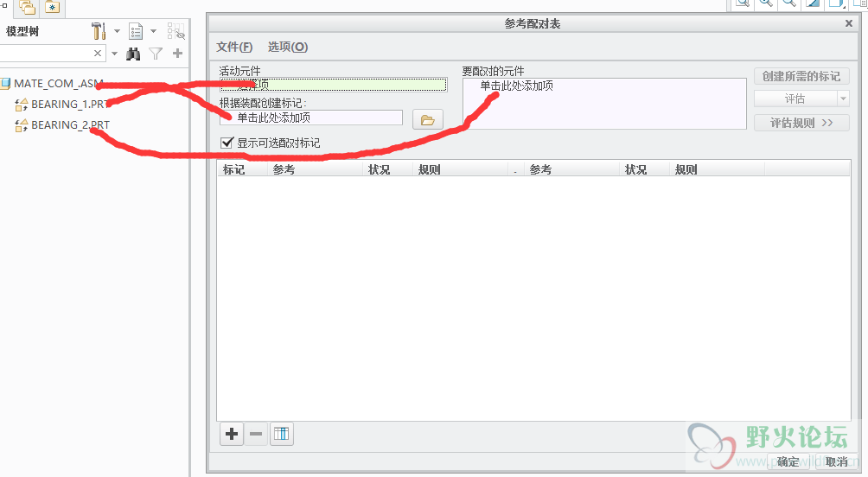This screenshot has height=477, width=868.
Task: Expand the 评估规则 >> button
Action: tap(801, 123)
